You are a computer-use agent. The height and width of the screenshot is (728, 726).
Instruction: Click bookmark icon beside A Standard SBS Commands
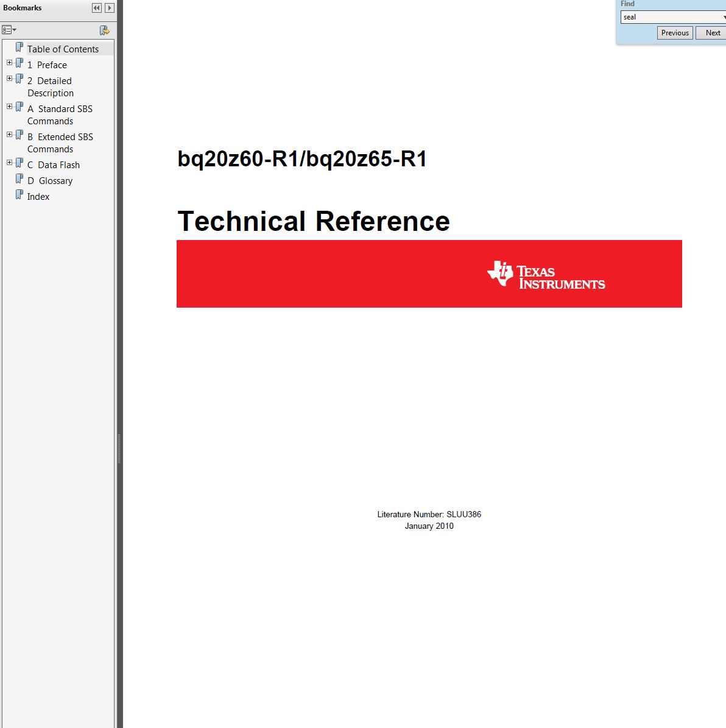coord(19,107)
